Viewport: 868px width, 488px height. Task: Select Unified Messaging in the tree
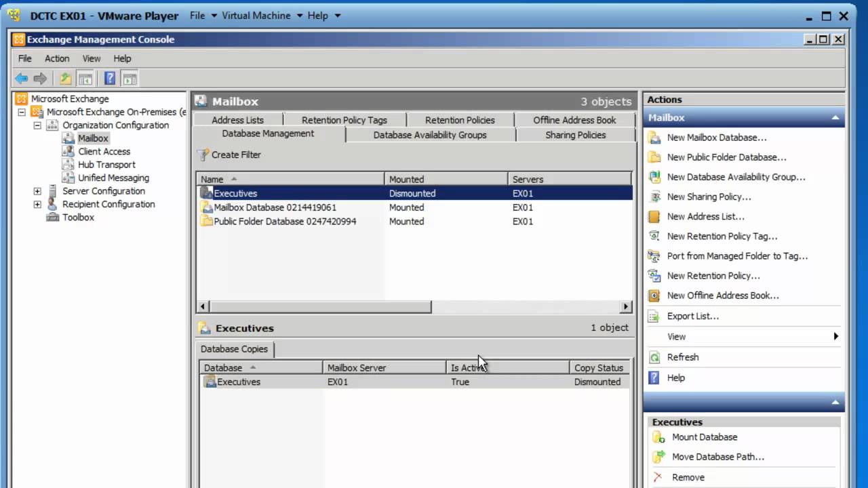113,178
